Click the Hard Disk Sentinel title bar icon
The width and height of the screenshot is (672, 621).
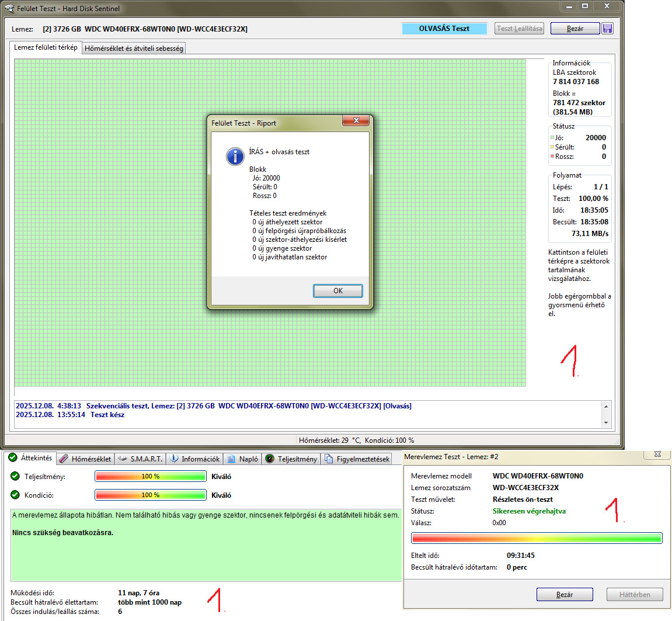[9, 8]
